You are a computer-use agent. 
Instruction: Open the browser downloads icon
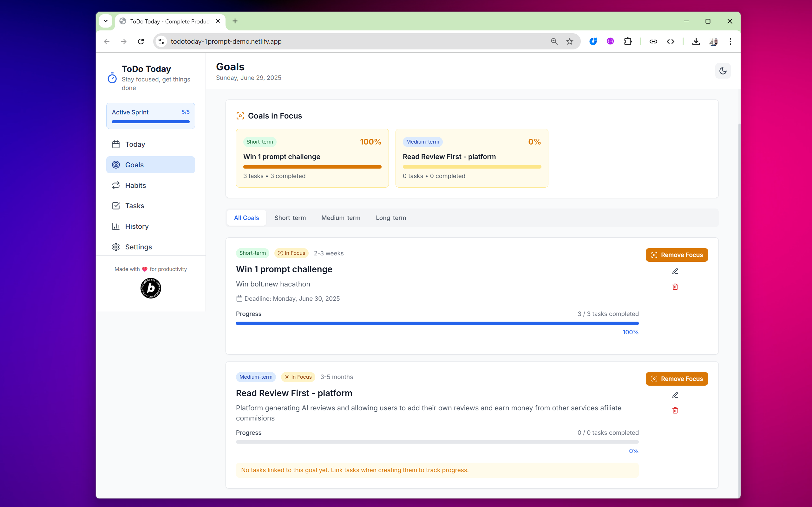click(696, 41)
